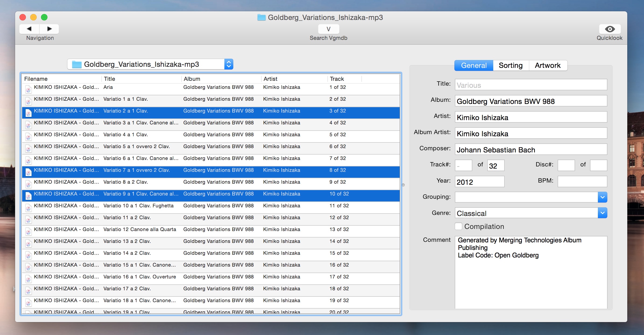The height and width of the screenshot is (335, 644).
Task: Click the Genre field showing Classical
Action: point(526,213)
